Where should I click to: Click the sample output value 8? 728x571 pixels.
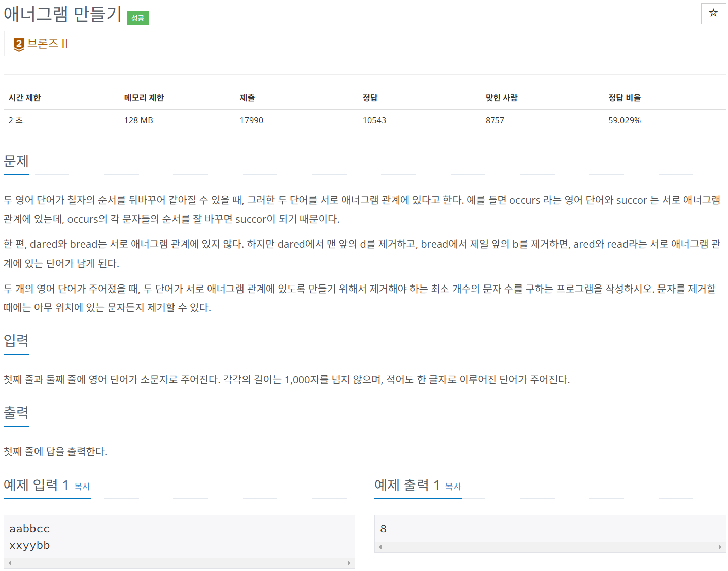tap(384, 529)
